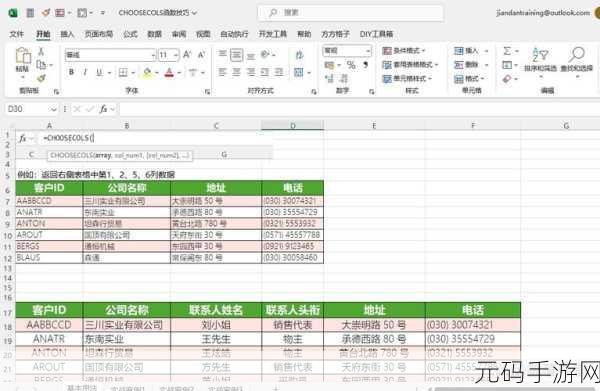Screen dimensions: 600x391
Task: Open the 文件 File menu
Action: coord(16,34)
